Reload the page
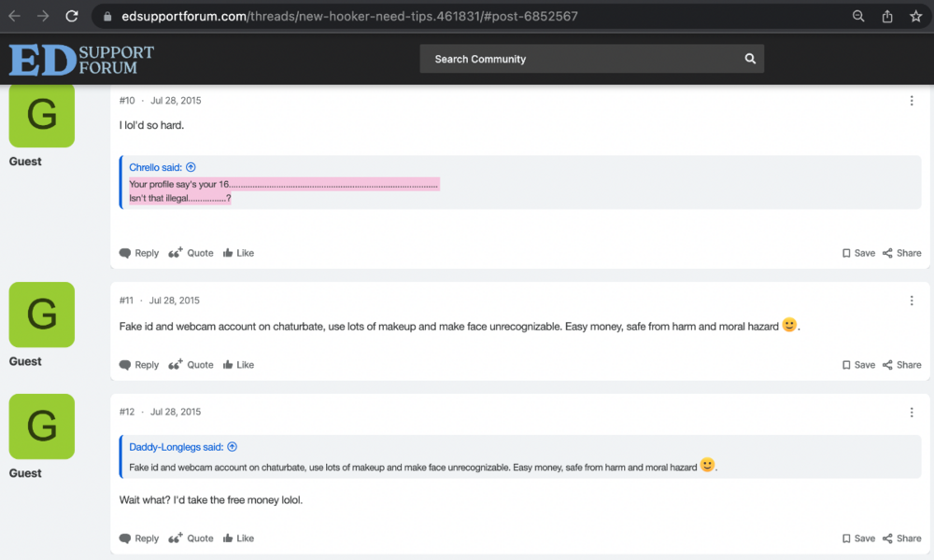Image resolution: width=934 pixels, height=560 pixels. click(x=72, y=16)
